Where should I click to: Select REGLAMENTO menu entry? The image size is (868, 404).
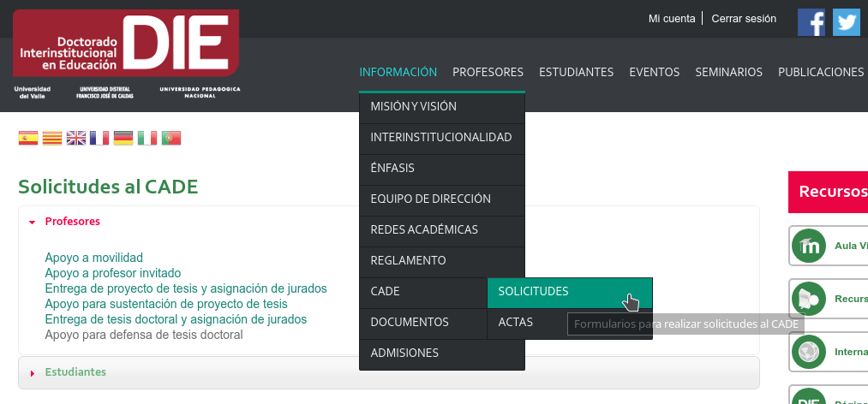442,261
